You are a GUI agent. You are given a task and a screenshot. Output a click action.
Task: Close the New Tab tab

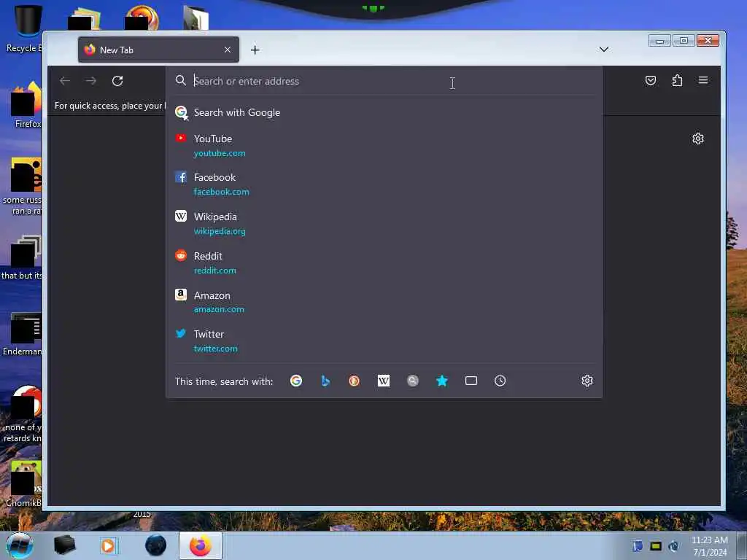point(228,50)
